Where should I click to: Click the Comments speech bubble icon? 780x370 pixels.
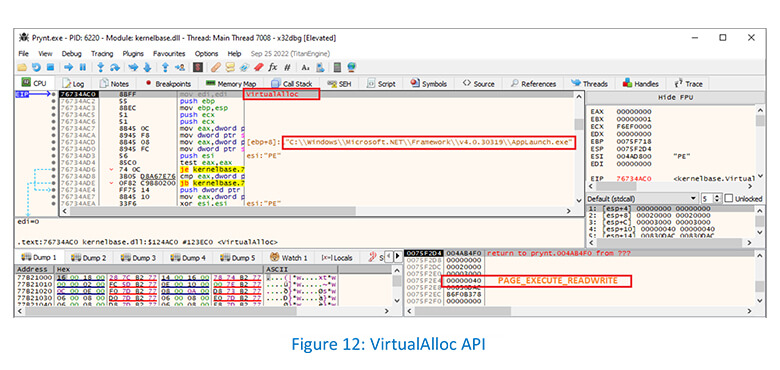pos(230,67)
